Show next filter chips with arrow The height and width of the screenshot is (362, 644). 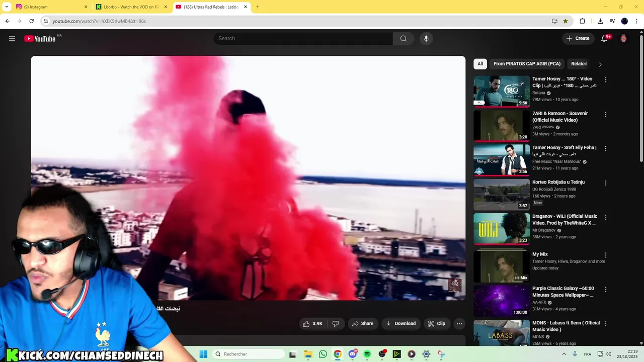click(x=600, y=64)
